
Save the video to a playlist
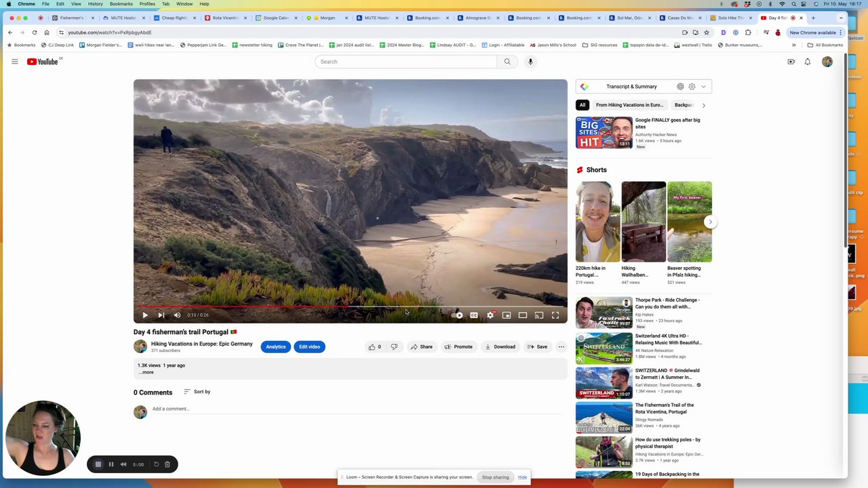(537, 347)
